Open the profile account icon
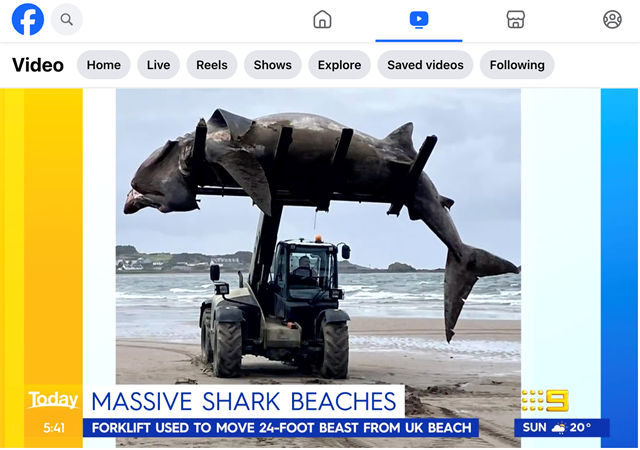The image size is (640, 450). pyautogui.click(x=612, y=19)
